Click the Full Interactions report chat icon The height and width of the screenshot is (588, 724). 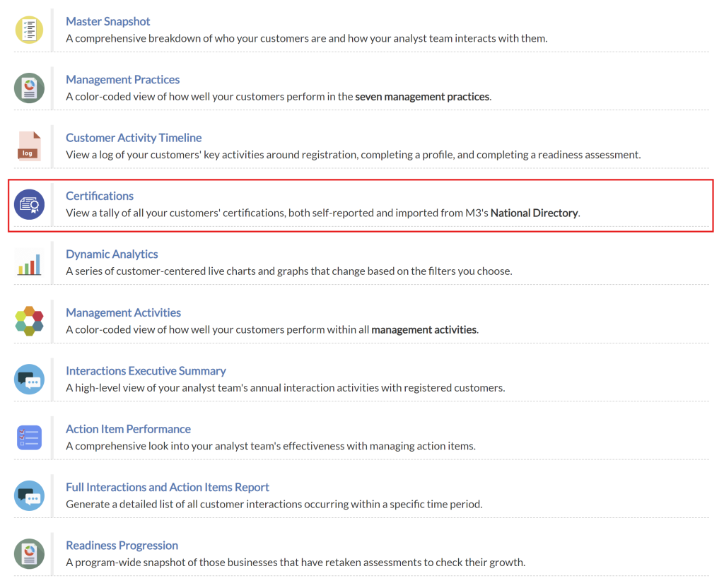pos(29,495)
